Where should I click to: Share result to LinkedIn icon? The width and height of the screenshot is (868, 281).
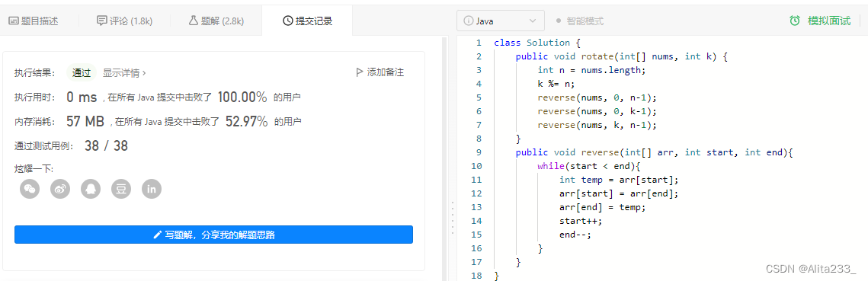pyautogui.click(x=152, y=189)
